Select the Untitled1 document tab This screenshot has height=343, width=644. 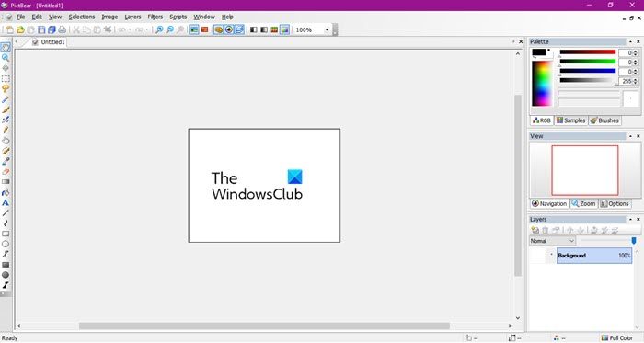point(49,42)
